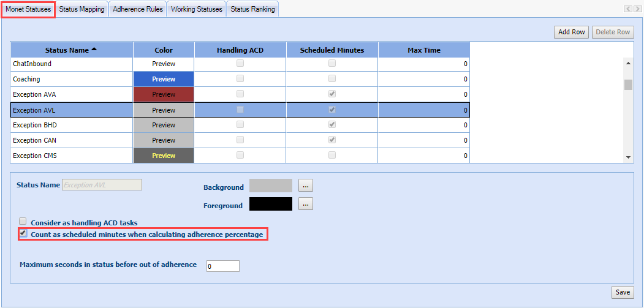The height and width of the screenshot is (308, 644).
Task: Show the Status Ranking tab
Action: click(x=252, y=9)
